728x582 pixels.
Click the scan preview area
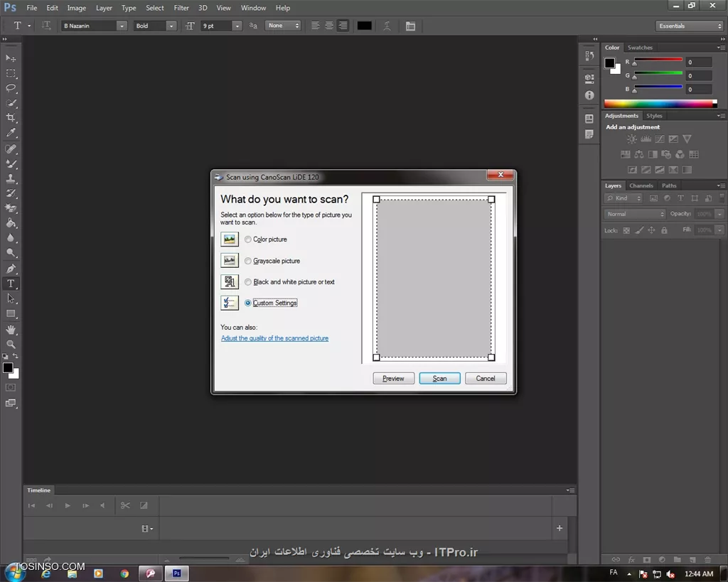tap(434, 279)
